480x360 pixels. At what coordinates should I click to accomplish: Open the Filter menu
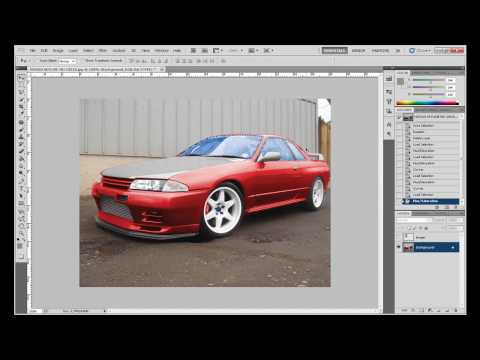point(103,51)
